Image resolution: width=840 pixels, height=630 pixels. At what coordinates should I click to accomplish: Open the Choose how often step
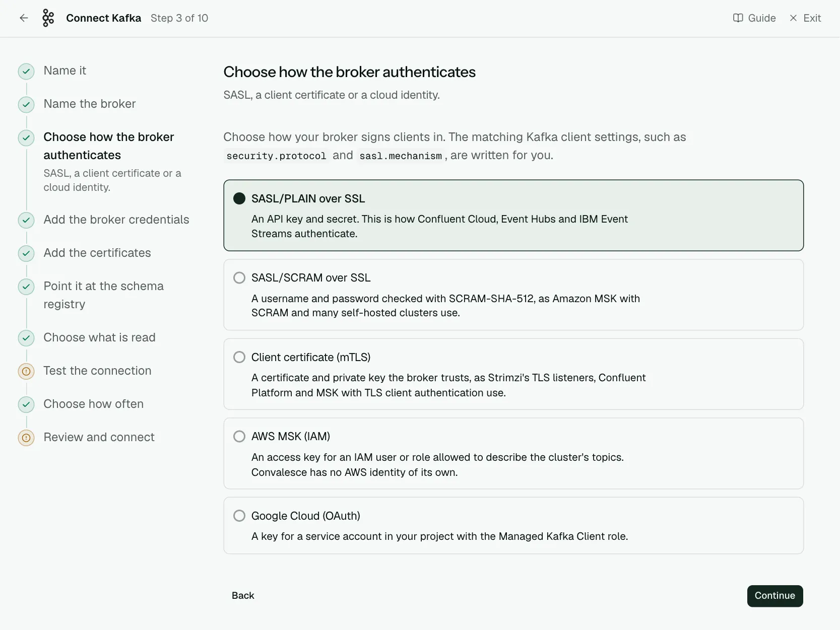pos(93,404)
